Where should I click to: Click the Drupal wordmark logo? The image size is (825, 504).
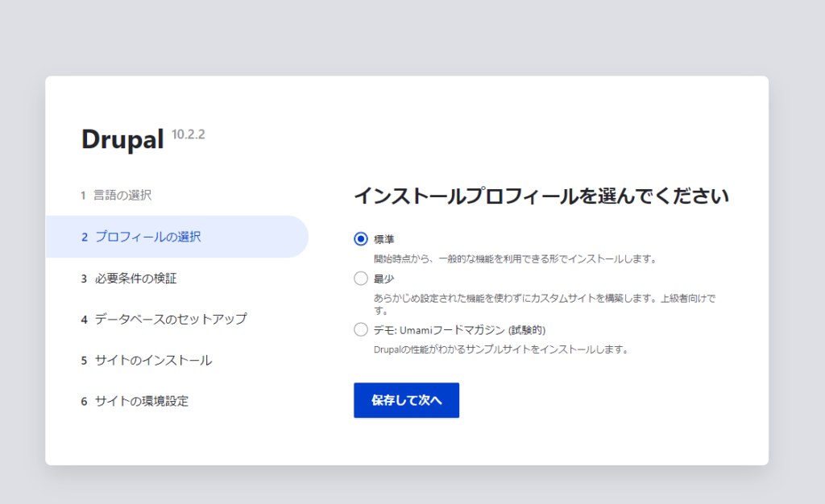tap(124, 138)
